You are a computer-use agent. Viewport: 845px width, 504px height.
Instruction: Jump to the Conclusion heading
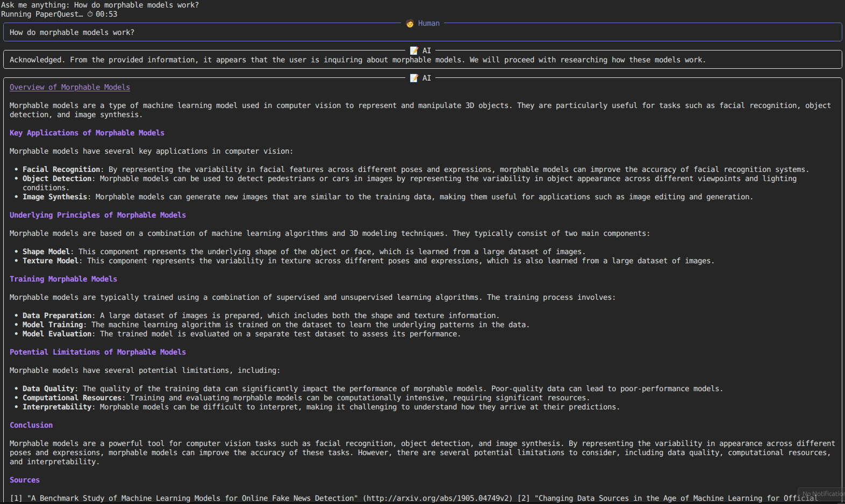(x=31, y=425)
